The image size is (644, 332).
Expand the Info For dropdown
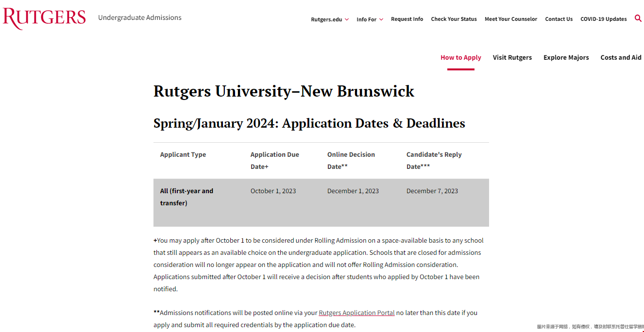370,19
